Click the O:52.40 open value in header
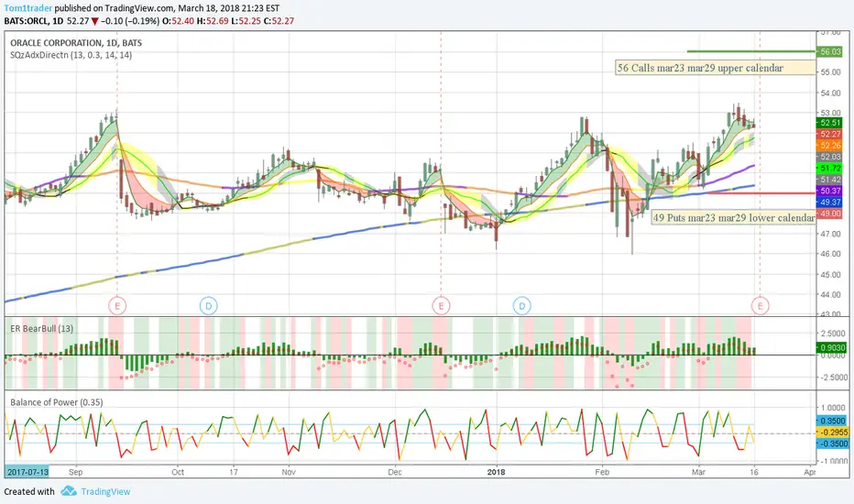 (180, 21)
